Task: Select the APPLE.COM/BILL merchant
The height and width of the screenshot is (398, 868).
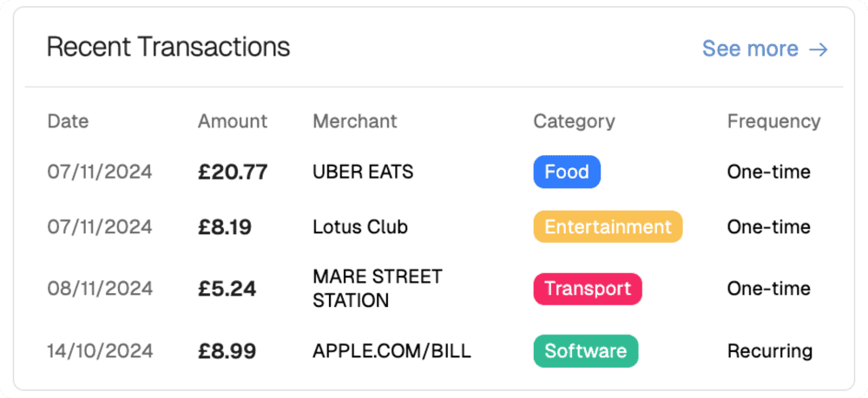Action: (x=391, y=351)
